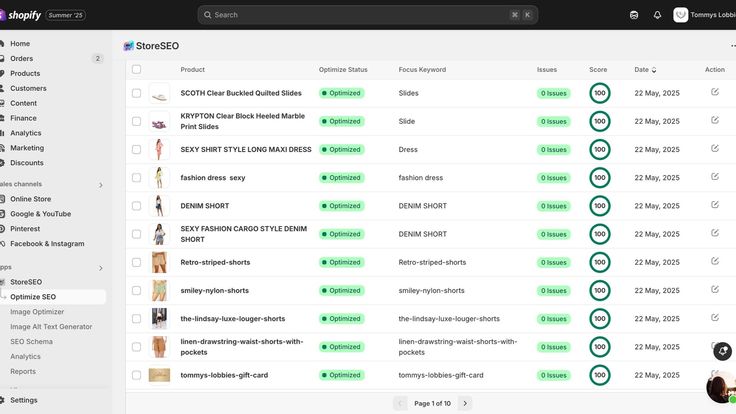Click edit icon for SEXY FASHION CARGO STYLE row

tap(714, 233)
